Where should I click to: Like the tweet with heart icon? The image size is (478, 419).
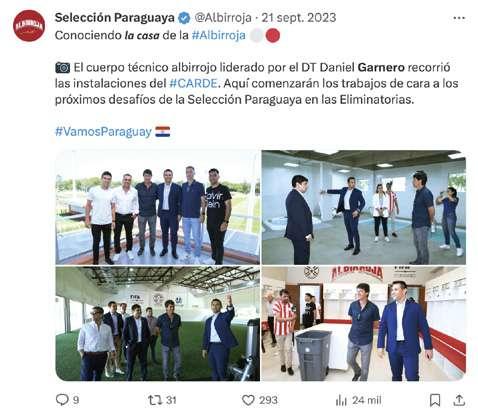(248, 400)
